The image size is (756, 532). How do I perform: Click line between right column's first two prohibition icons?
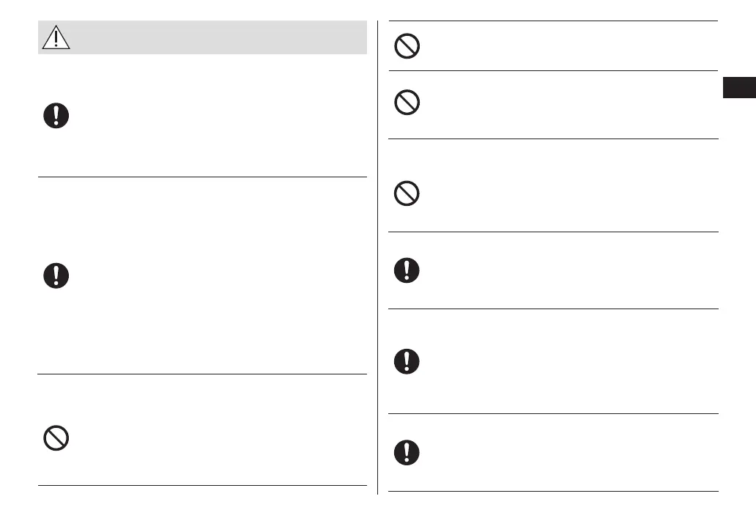point(553,71)
